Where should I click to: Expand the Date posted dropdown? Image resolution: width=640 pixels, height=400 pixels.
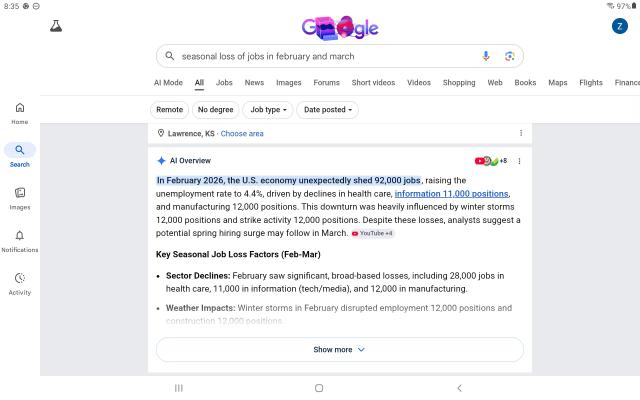[x=329, y=110]
